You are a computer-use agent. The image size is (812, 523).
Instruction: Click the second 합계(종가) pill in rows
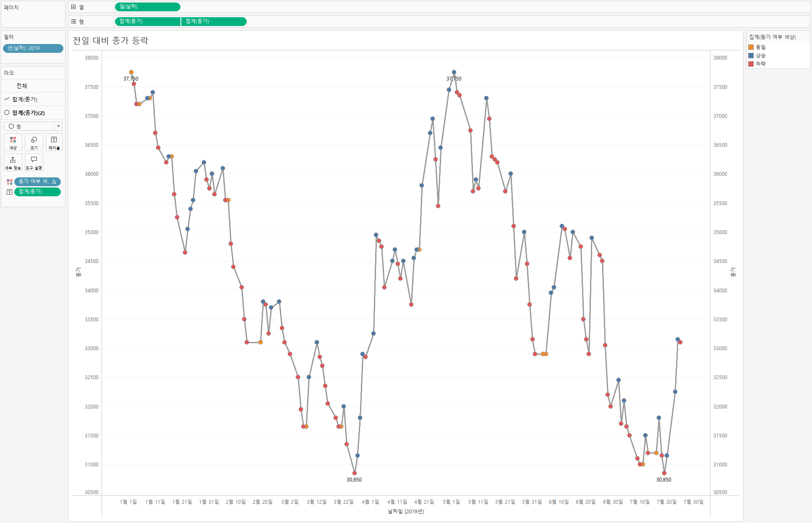coord(214,21)
